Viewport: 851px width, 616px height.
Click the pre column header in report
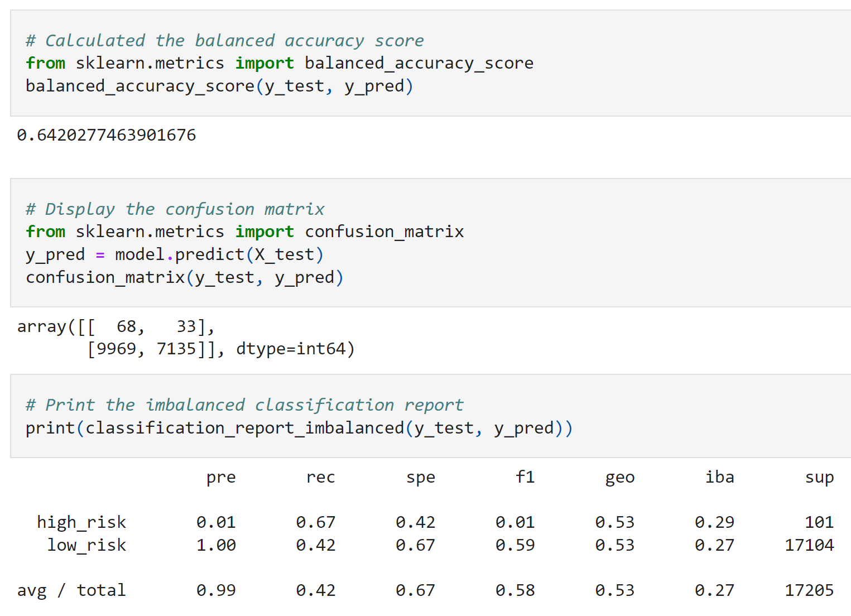[221, 478]
